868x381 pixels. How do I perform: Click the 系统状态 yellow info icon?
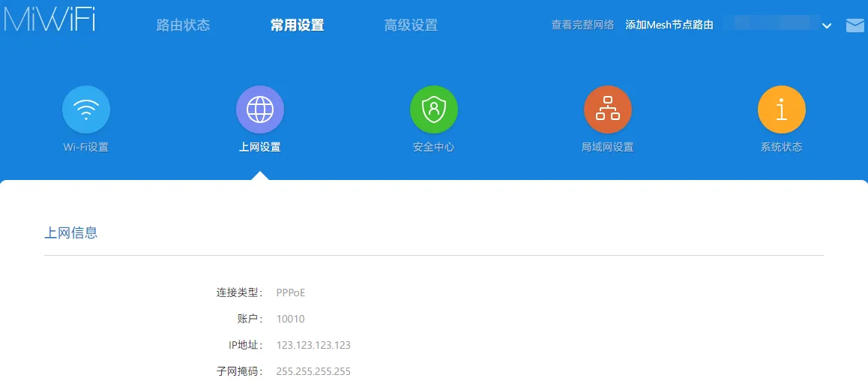[x=782, y=109]
